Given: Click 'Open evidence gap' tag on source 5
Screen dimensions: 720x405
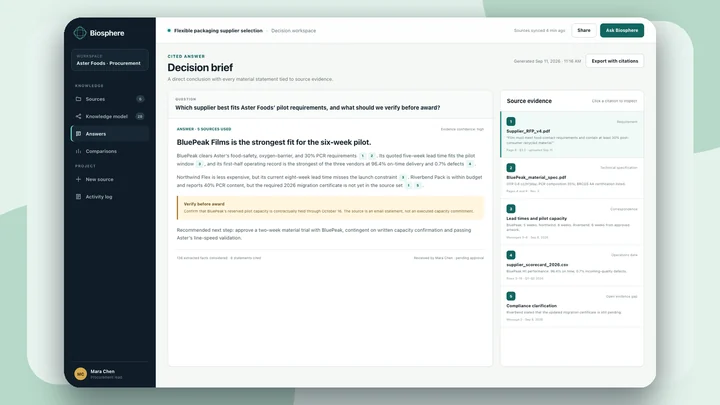Looking at the screenshot, I should [x=621, y=297].
